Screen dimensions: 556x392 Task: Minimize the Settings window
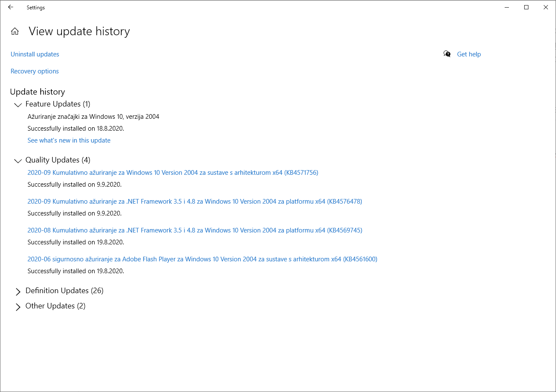(x=507, y=7)
